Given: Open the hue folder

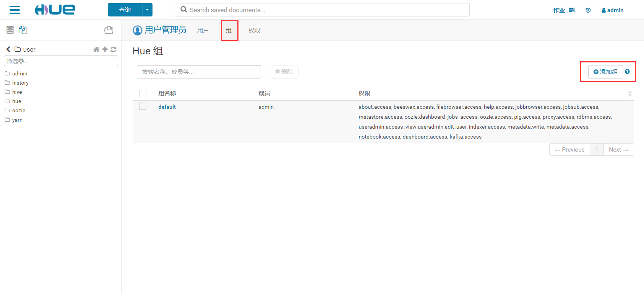Looking at the screenshot, I should tap(16, 101).
